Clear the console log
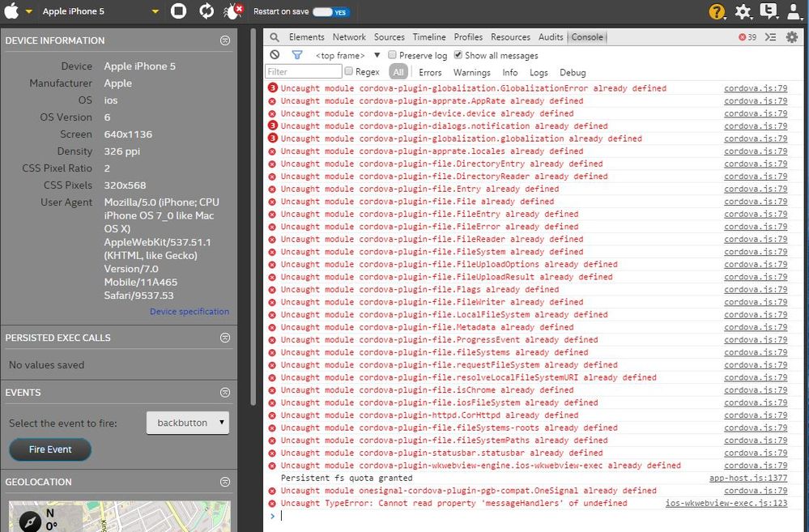The width and height of the screenshot is (809, 532). (275, 55)
